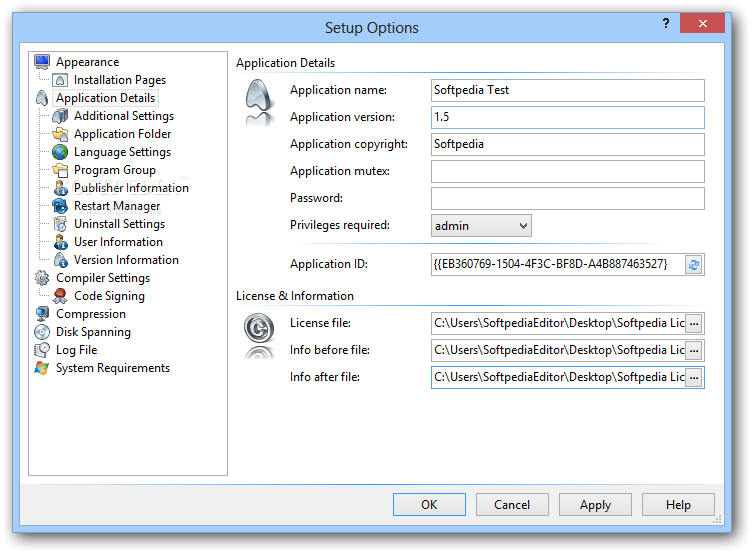Click the Compiler Settings gear icon

[42, 278]
